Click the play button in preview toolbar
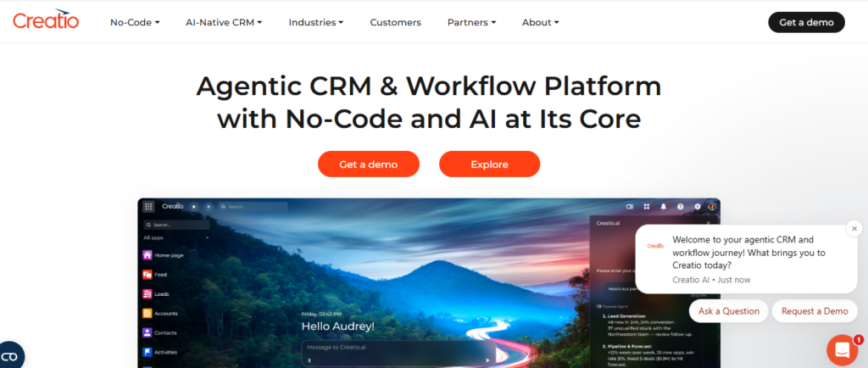 pyautogui.click(x=194, y=206)
